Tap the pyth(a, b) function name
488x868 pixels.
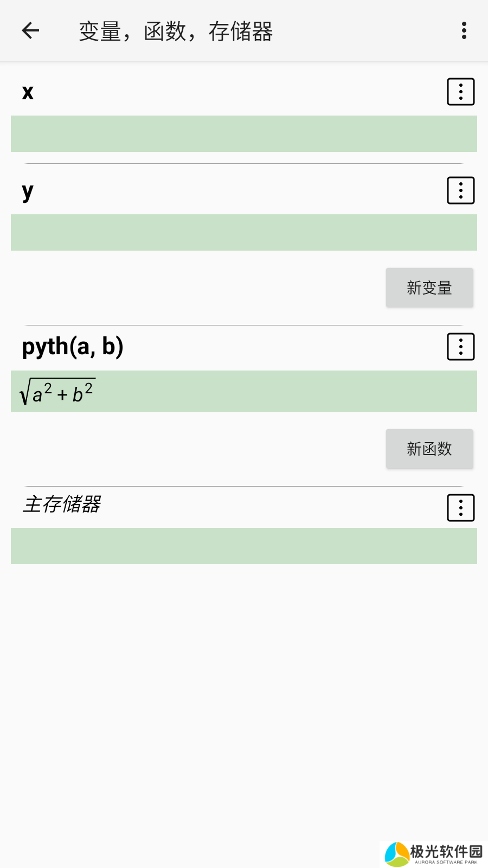(73, 347)
